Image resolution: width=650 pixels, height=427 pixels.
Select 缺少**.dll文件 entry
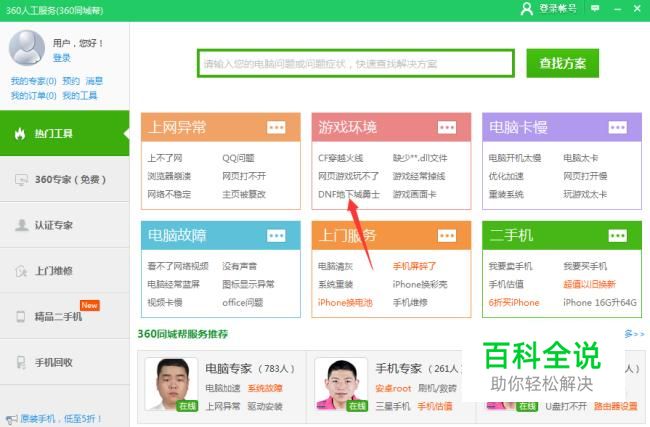(x=420, y=158)
